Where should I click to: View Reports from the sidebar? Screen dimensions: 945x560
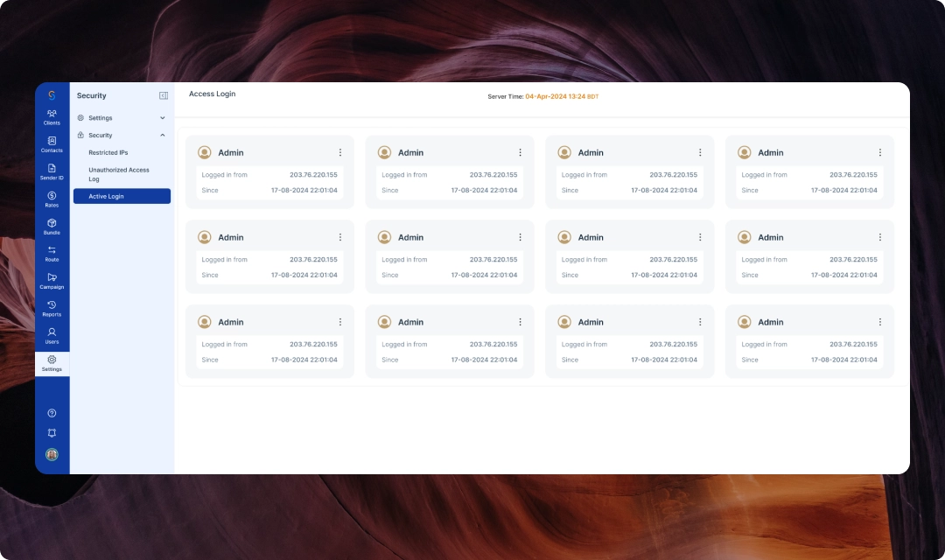[x=52, y=308]
